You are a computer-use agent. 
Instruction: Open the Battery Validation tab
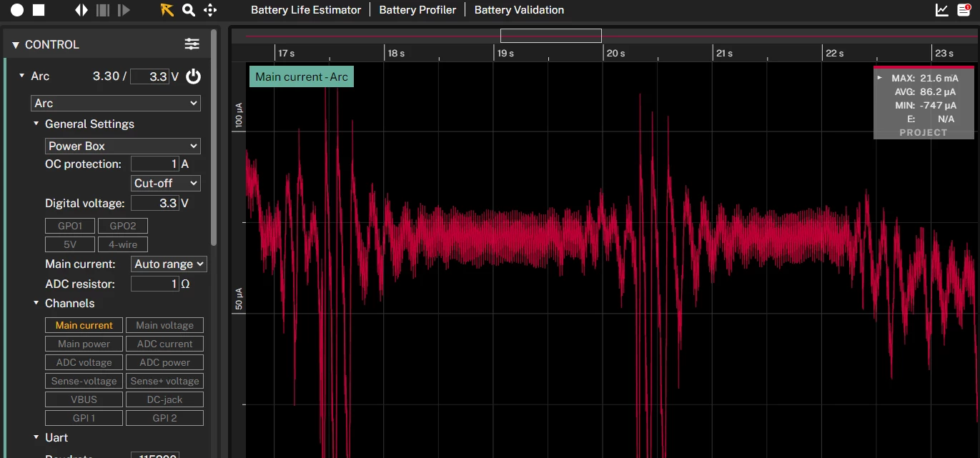point(519,10)
